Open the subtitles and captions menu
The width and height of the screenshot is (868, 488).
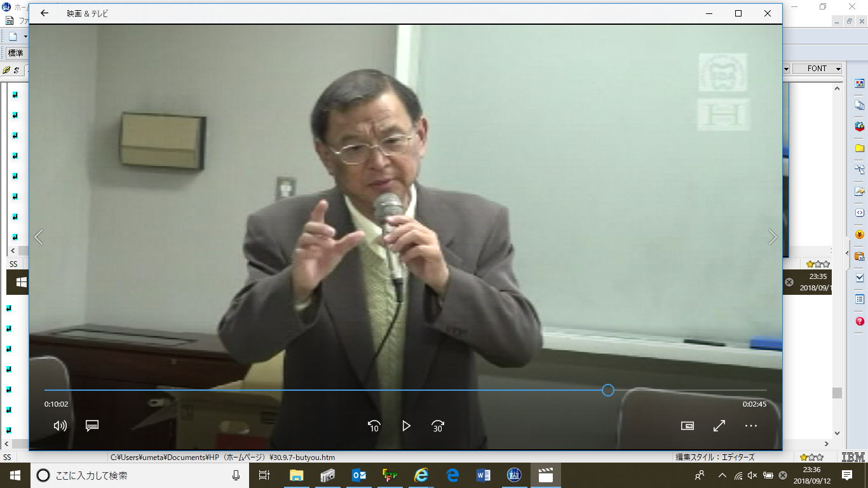tap(92, 426)
